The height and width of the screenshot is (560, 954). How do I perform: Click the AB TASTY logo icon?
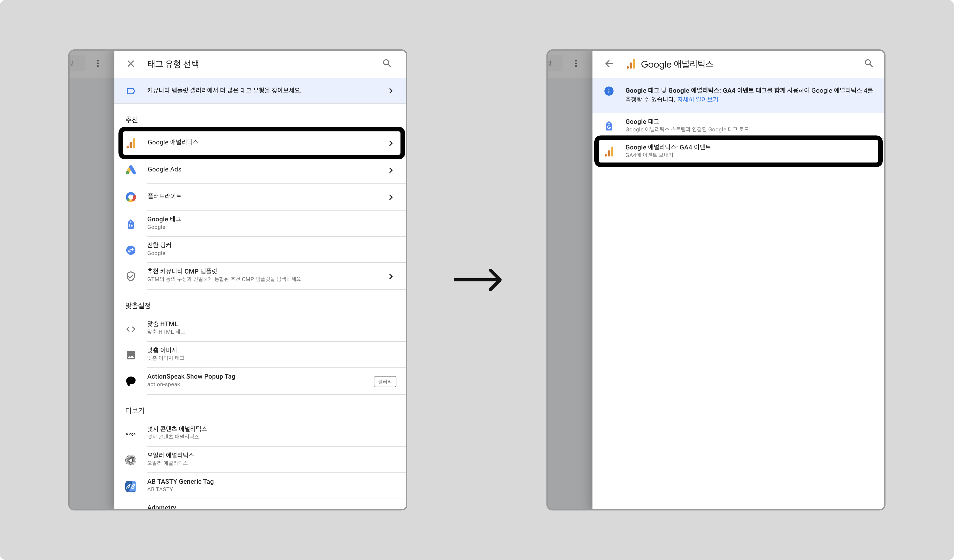tap(131, 486)
